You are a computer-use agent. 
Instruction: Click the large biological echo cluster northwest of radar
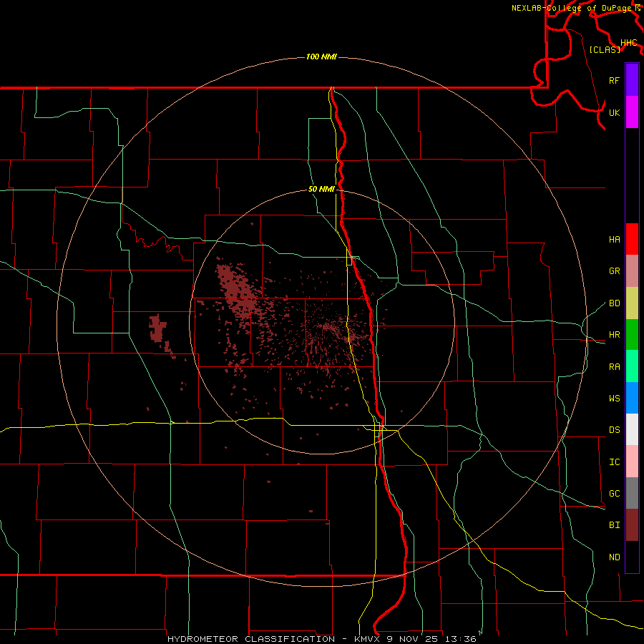point(238,290)
